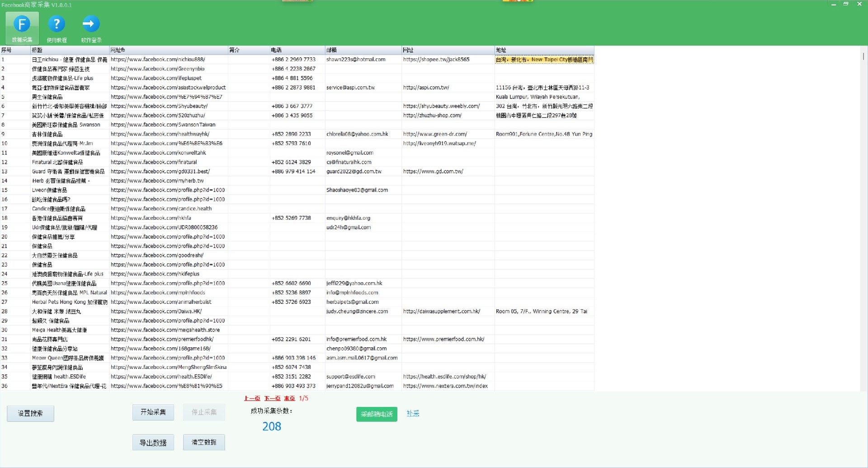Select URL facebook.com/hklifeplus
The image size is (868, 468).
coord(169,274)
